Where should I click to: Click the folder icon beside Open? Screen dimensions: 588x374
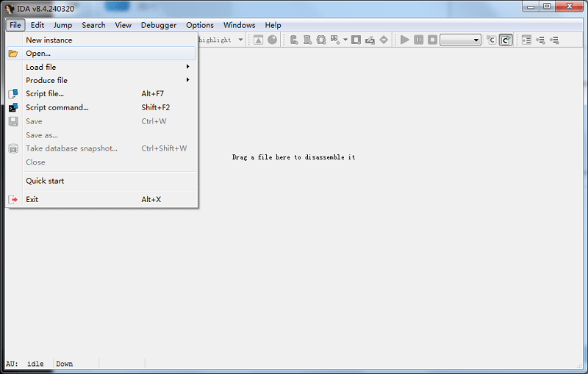click(x=13, y=54)
